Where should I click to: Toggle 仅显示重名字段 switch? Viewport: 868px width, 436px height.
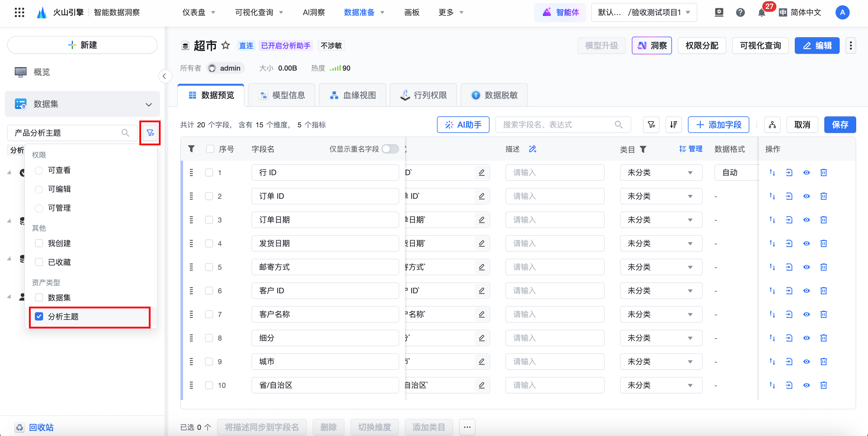pos(390,149)
